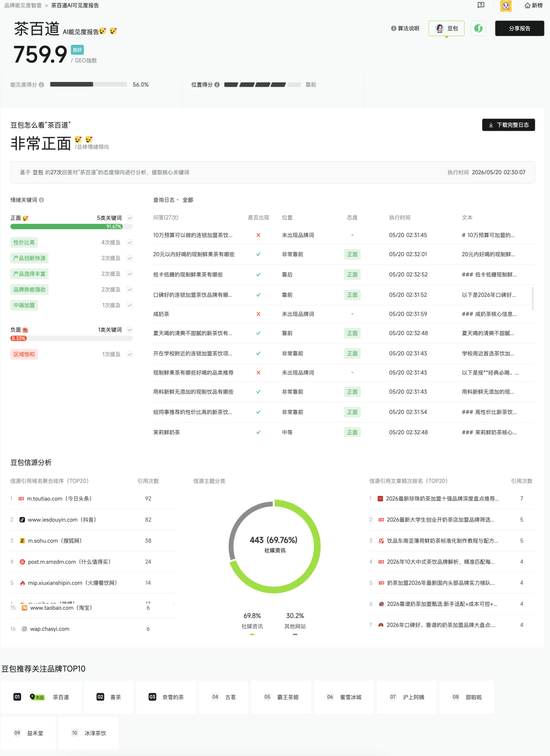Click the 分享报告 button

(519, 29)
